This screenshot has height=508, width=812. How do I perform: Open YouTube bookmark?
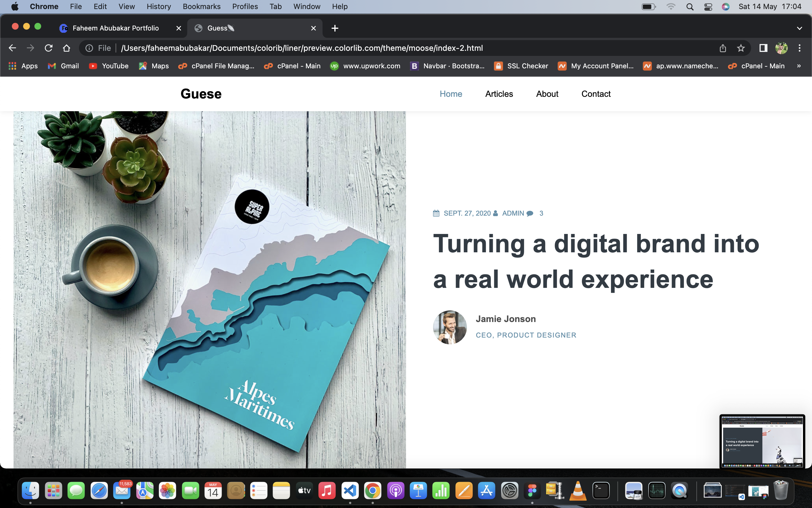[109, 66]
